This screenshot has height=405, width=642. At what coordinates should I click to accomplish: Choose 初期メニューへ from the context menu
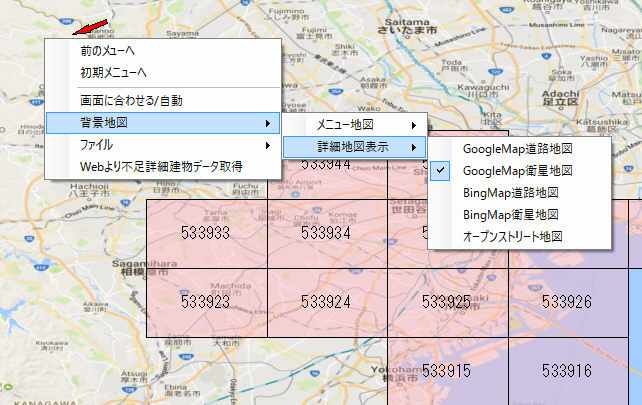coord(114,72)
